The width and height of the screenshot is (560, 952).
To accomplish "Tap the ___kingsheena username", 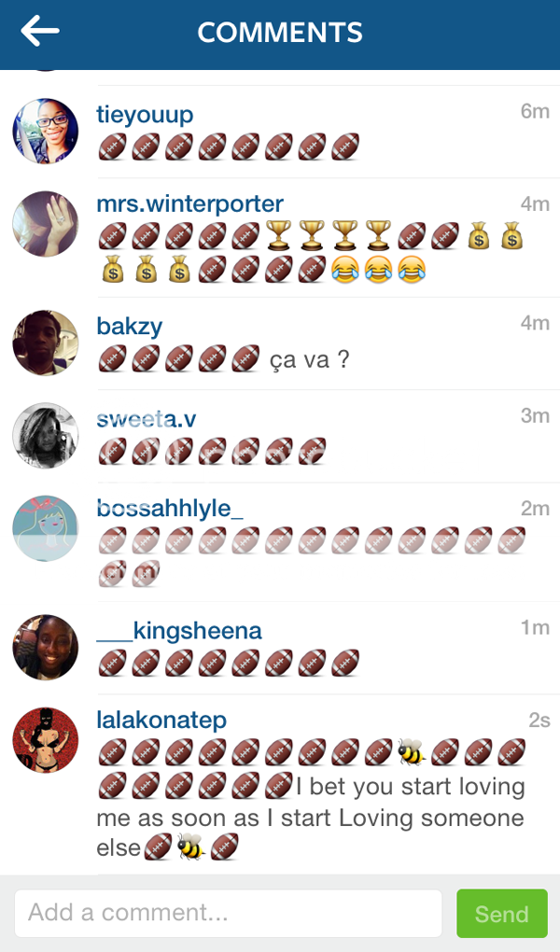I will 179,631.
